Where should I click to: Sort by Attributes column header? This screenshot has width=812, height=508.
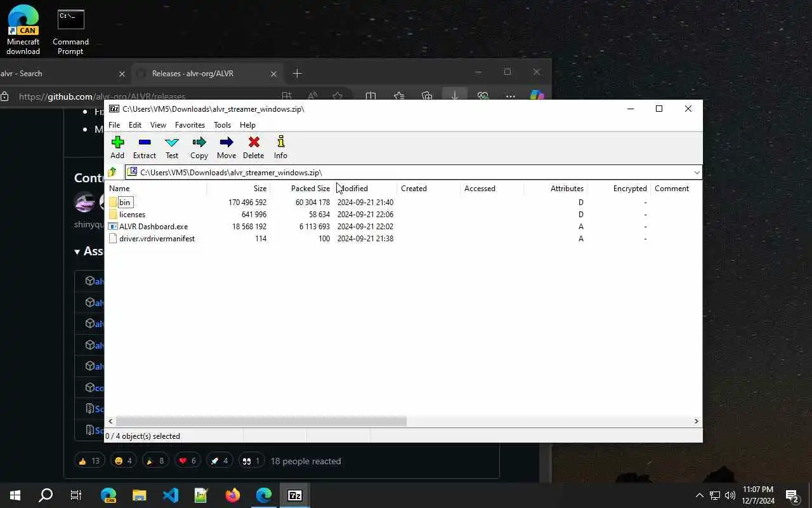click(556, 189)
